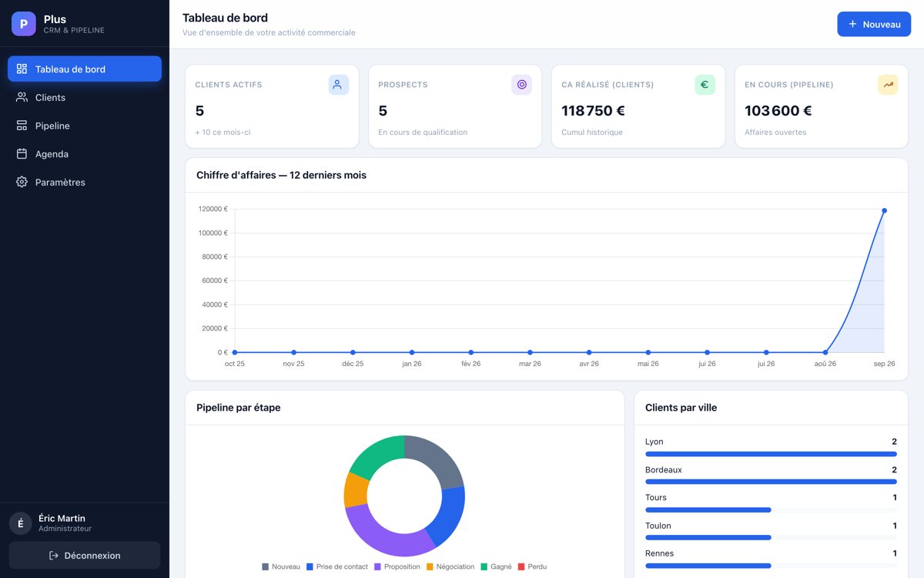
Task: Click the Paramètres gear icon in sidebar
Action: click(x=22, y=182)
